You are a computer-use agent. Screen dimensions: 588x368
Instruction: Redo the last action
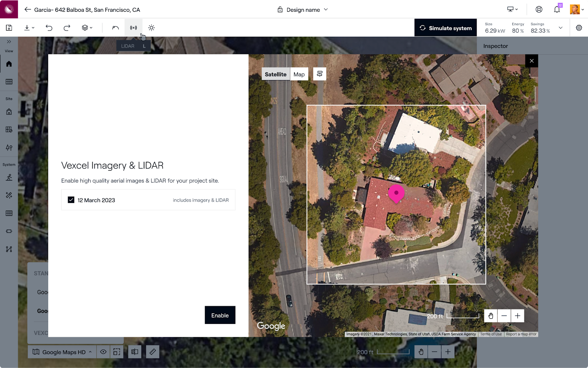point(67,28)
